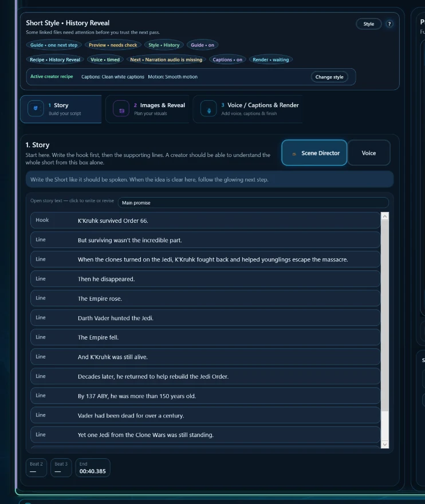
Task: Click the 'Voice • timed' chip
Action: (x=105, y=60)
